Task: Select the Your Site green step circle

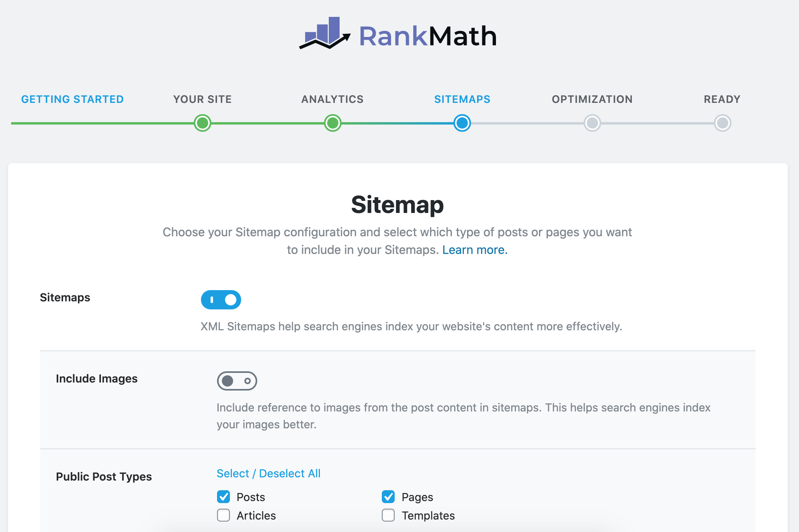Action: (x=203, y=123)
